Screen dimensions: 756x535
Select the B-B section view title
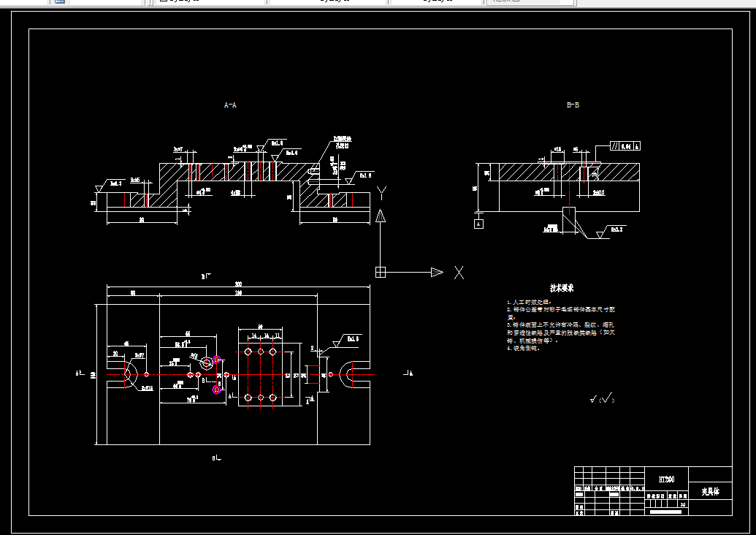click(x=573, y=105)
